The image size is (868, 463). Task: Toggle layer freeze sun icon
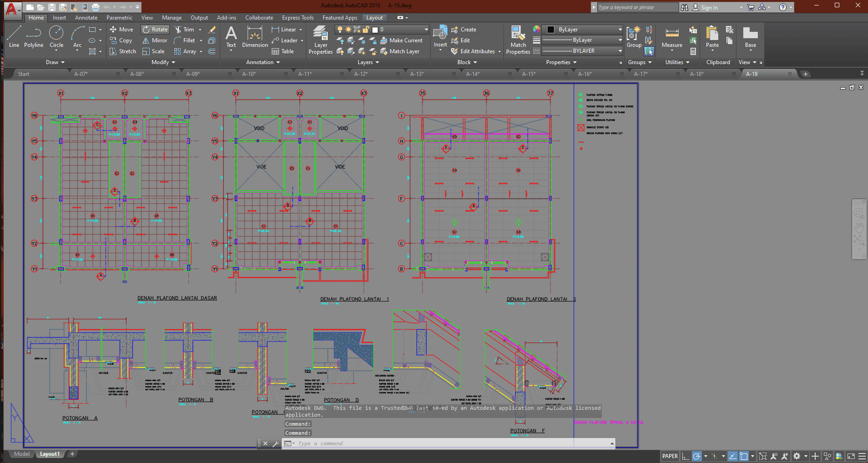pos(348,30)
